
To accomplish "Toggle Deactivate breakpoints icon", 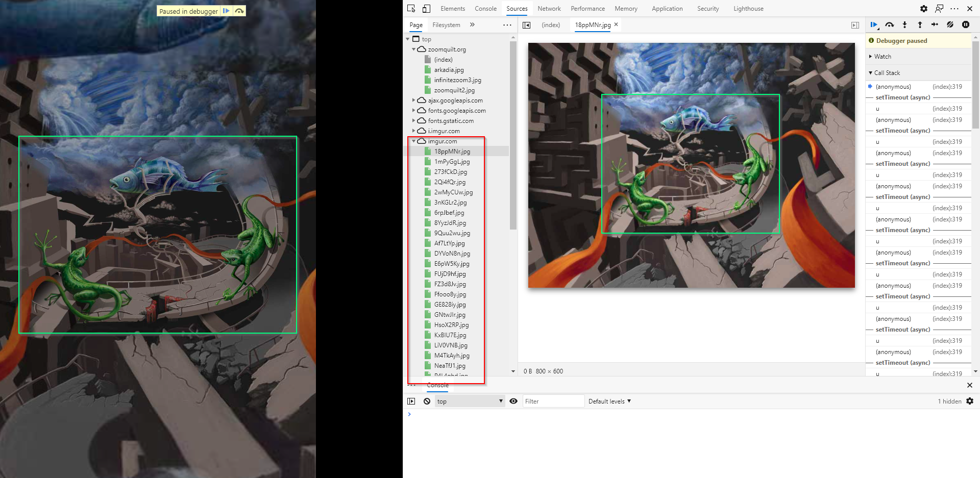I will [x=950, y=24].
